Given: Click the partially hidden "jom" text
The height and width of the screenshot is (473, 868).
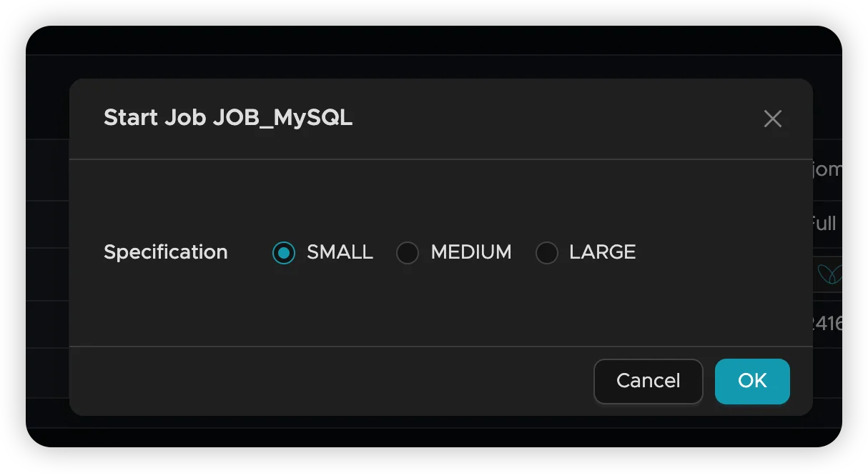Looking at the screenshot, I should (x=827, y=170).
